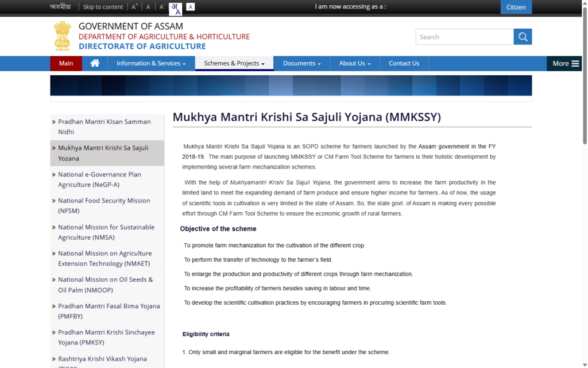Click inside the Search input field

(x=465, y=36)
